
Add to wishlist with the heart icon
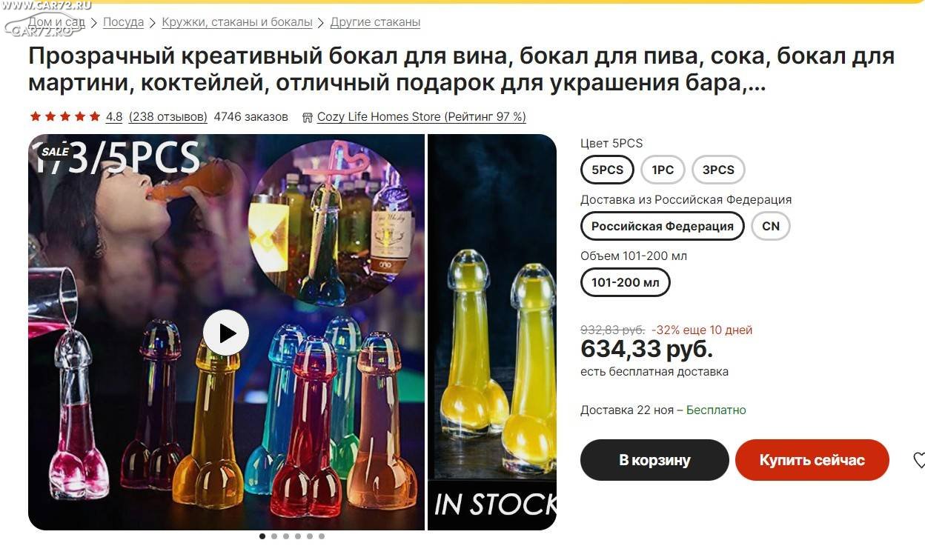(919, 460)
